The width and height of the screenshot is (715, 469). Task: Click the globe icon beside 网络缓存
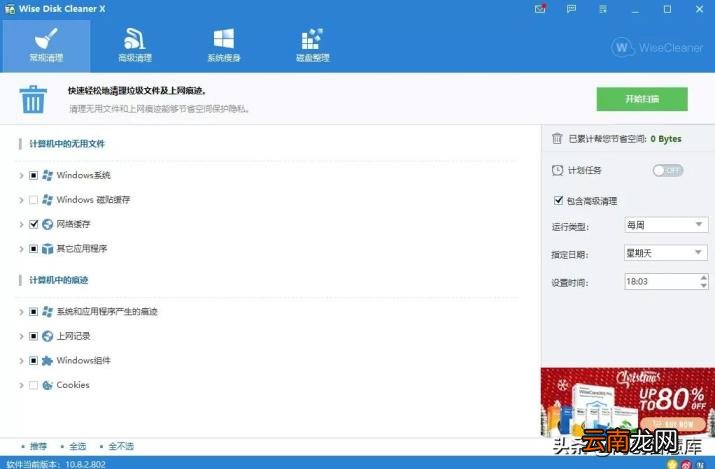(x=47, y=224)
